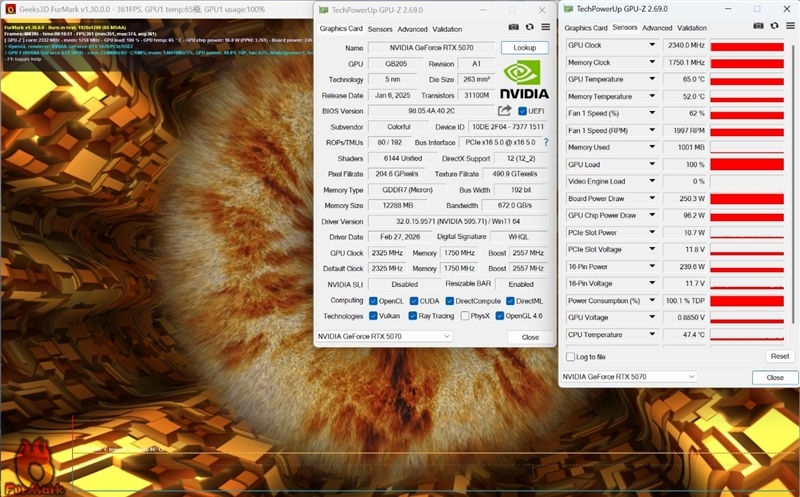Click GPU-Z app icon in left window title
This screenshot has height=497, width=800.
pos(323,10)
